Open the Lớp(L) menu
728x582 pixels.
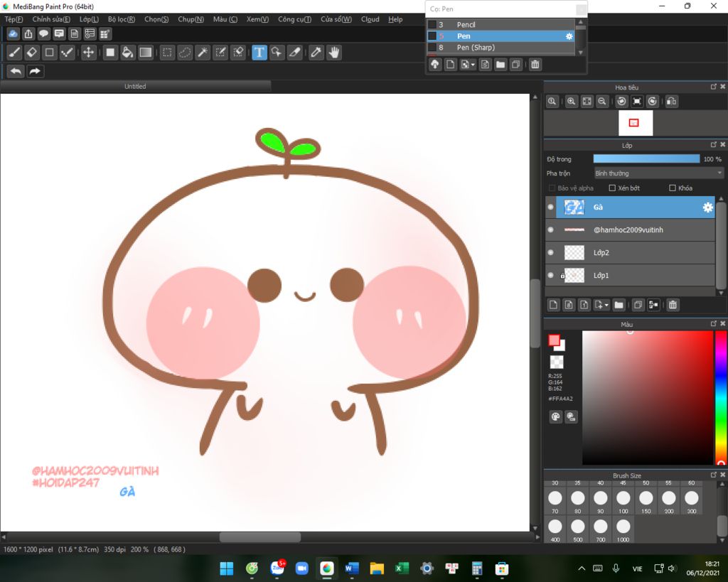pyautogui.click(x=89, y=19)
